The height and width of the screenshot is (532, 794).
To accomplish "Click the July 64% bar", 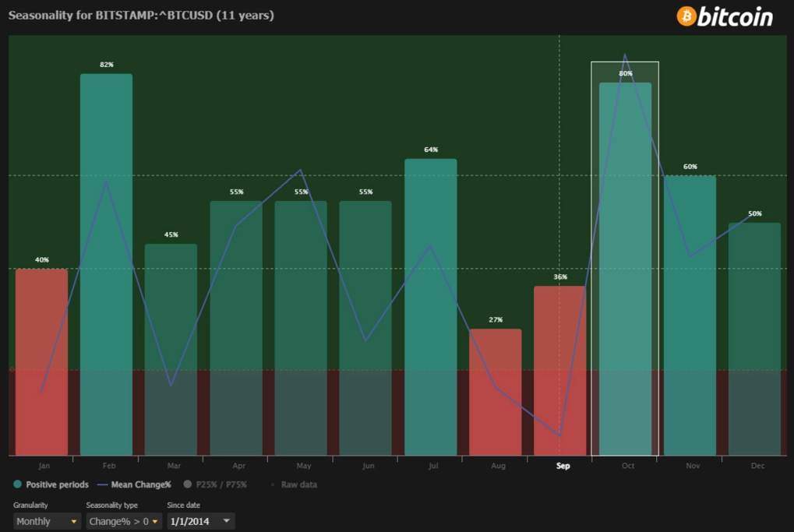I will click(430, 307).
